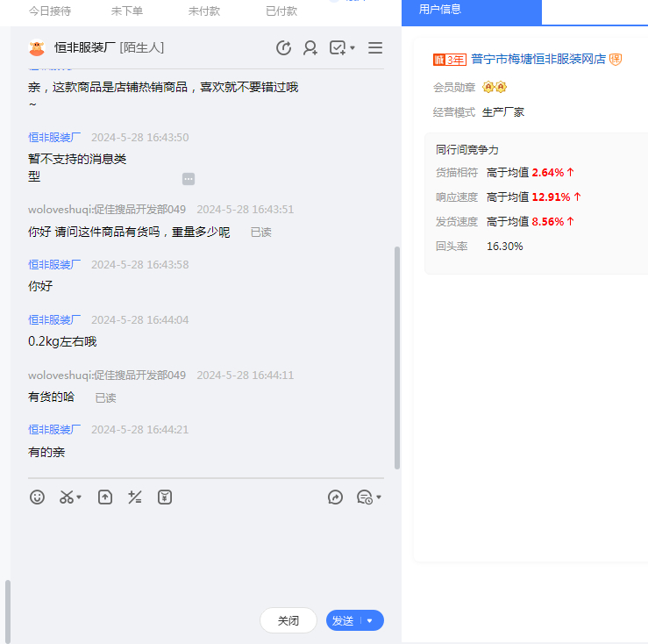This screenshot has height=644, width=648.
Task: Click sender name 恒非服装厂 at 16:43:50
Action: click(54, 138)
